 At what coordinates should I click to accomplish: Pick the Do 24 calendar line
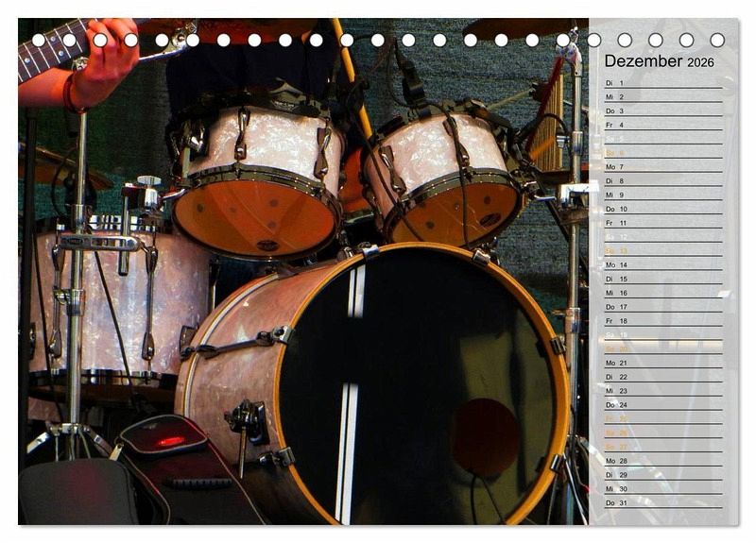pyautogui.click(x=661, y=404)
